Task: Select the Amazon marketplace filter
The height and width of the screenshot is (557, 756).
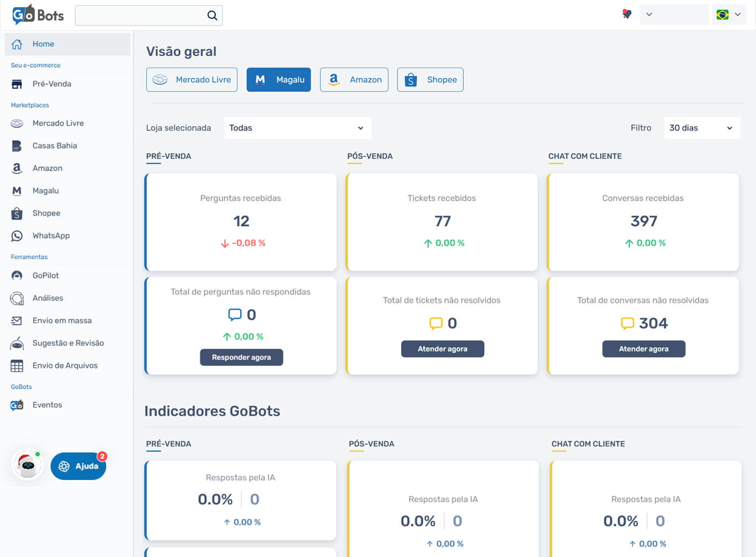Action: (354, 79)
